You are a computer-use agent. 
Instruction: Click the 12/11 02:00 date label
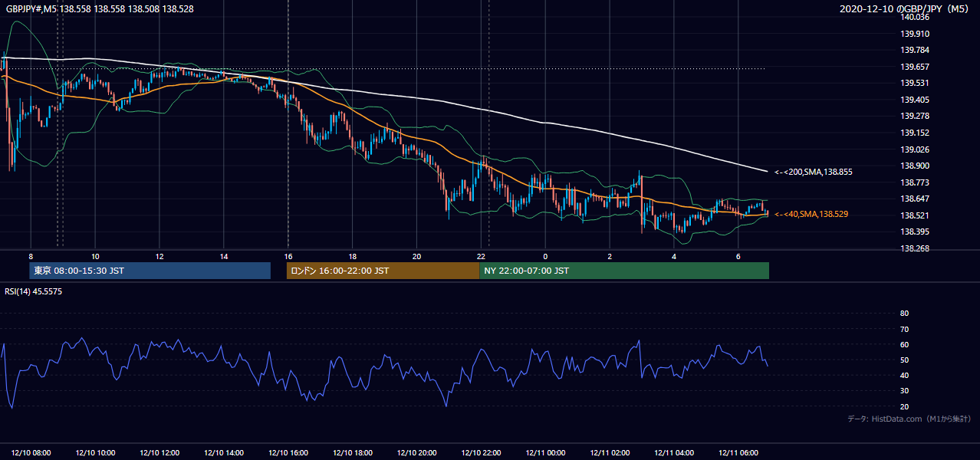click(x=610, y=453)
